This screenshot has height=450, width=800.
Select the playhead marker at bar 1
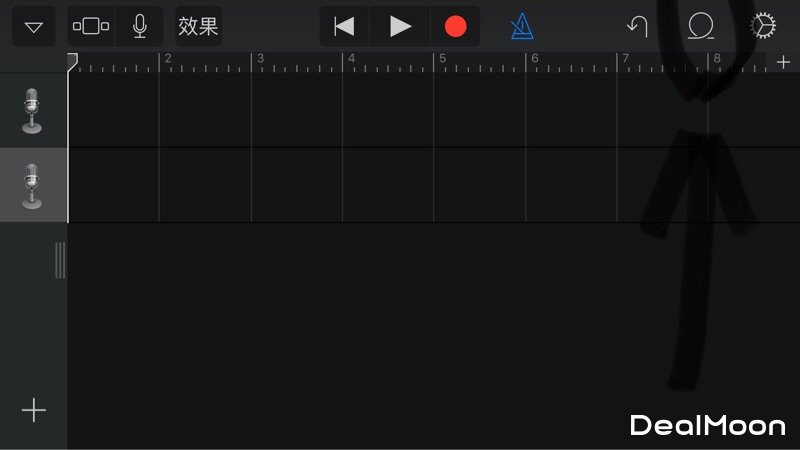coord(72,62)
